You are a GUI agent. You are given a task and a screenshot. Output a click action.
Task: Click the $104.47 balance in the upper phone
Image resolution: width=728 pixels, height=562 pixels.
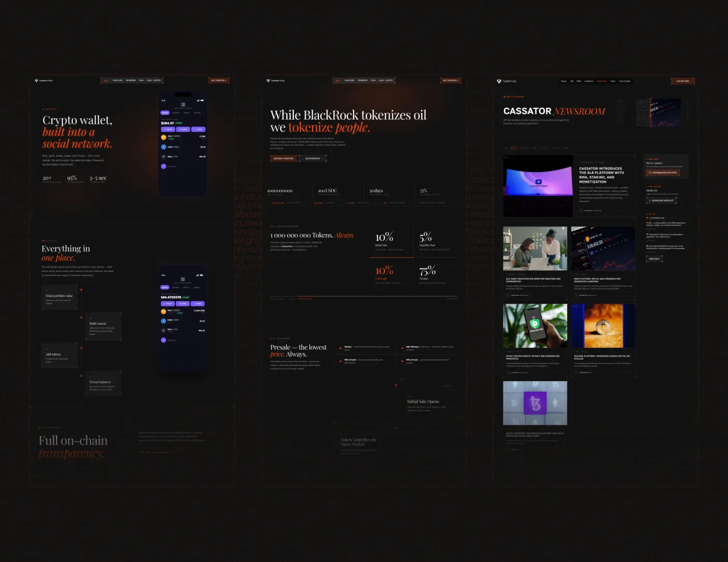167,123
